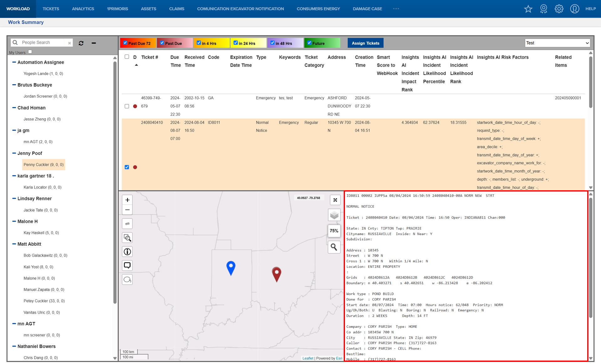Collapse the Matt Abbitt group

pos(14,244)
